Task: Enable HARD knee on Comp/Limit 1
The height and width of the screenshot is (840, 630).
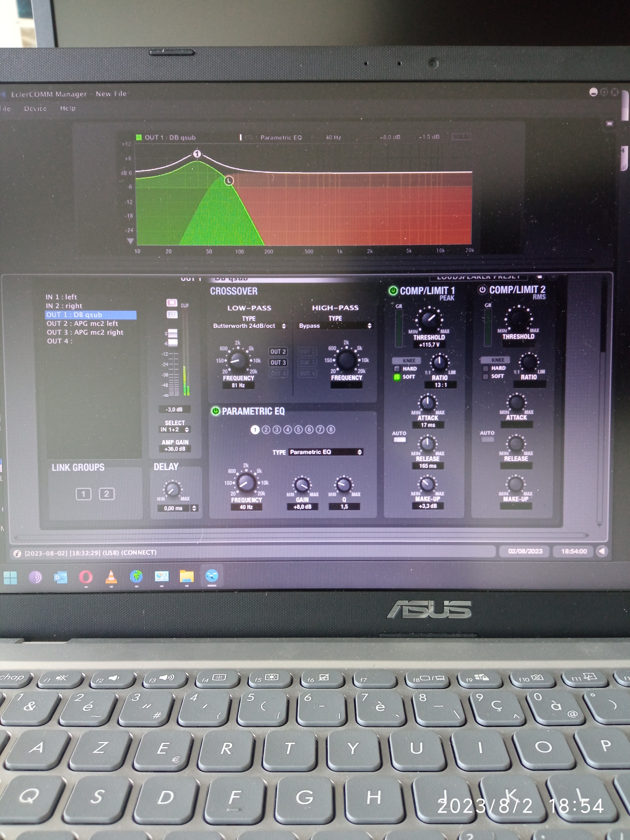Action: (397, 369)
